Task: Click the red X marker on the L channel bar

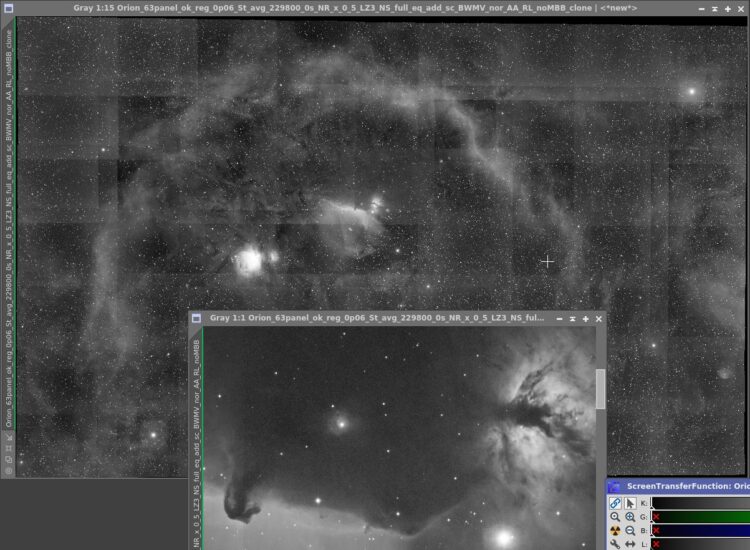Action: [656, 544]
